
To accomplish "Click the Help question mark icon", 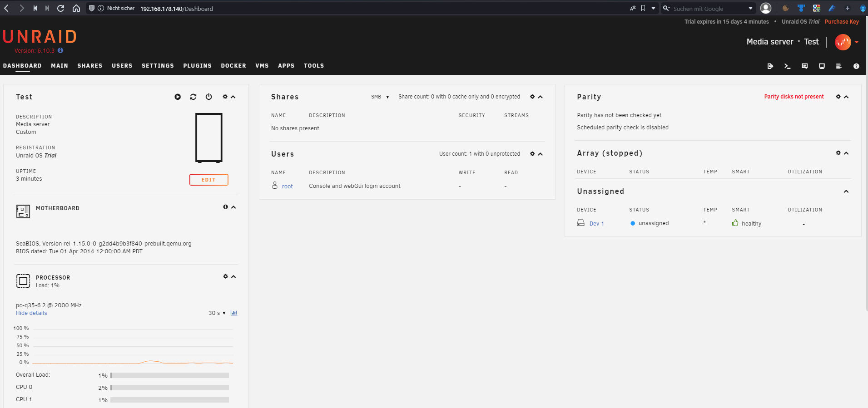I will 856,66.
